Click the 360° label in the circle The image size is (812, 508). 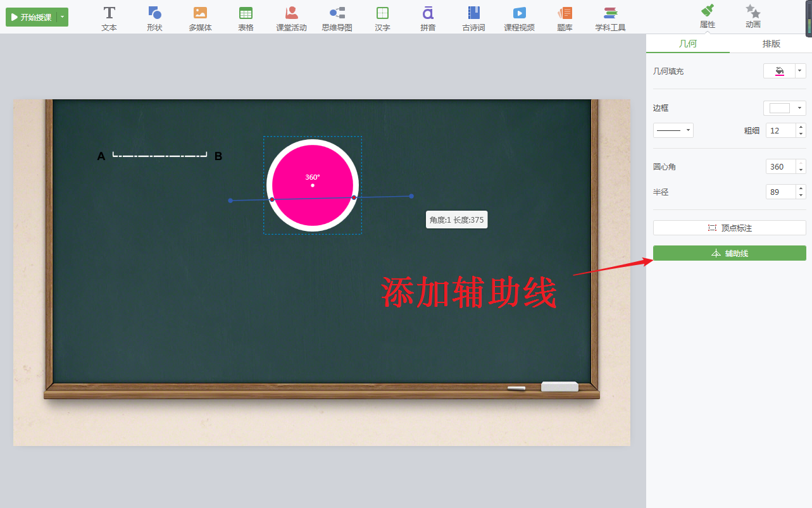click(313, 177)
